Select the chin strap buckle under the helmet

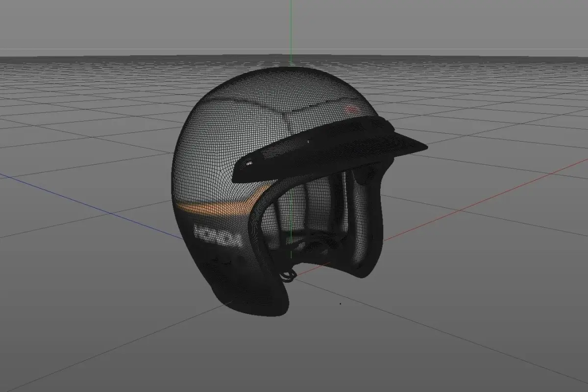click(288, 275)
